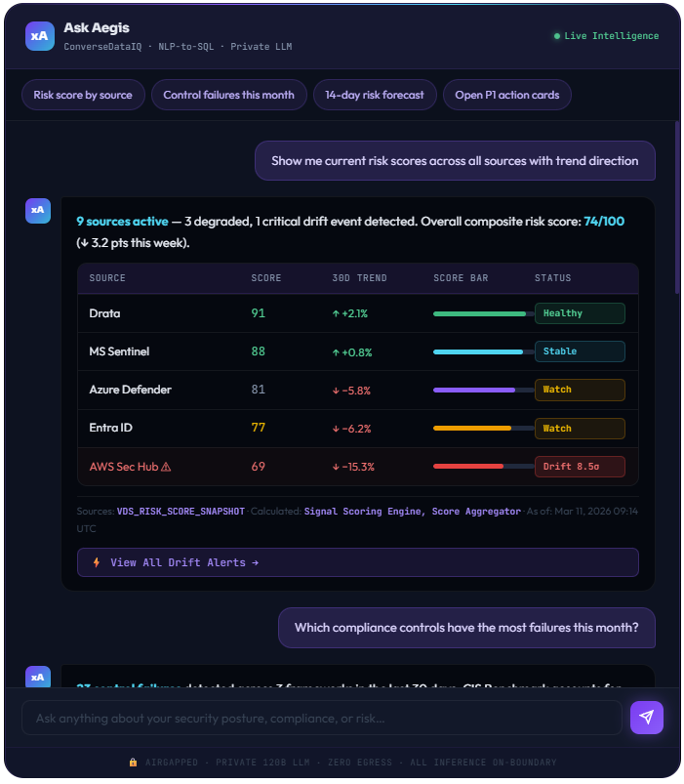Click the purple score bar for Azure Defender
This screenshot has height=784, width=684.
pyautogui.click(x=473, y=390)
